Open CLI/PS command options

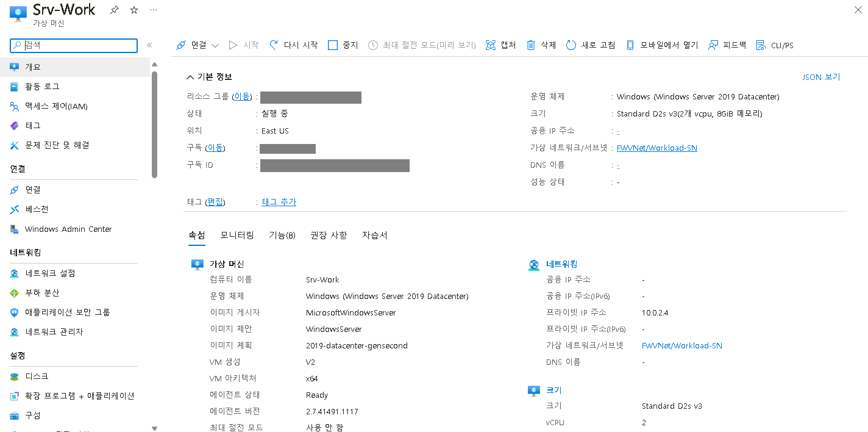click(775, 45)
